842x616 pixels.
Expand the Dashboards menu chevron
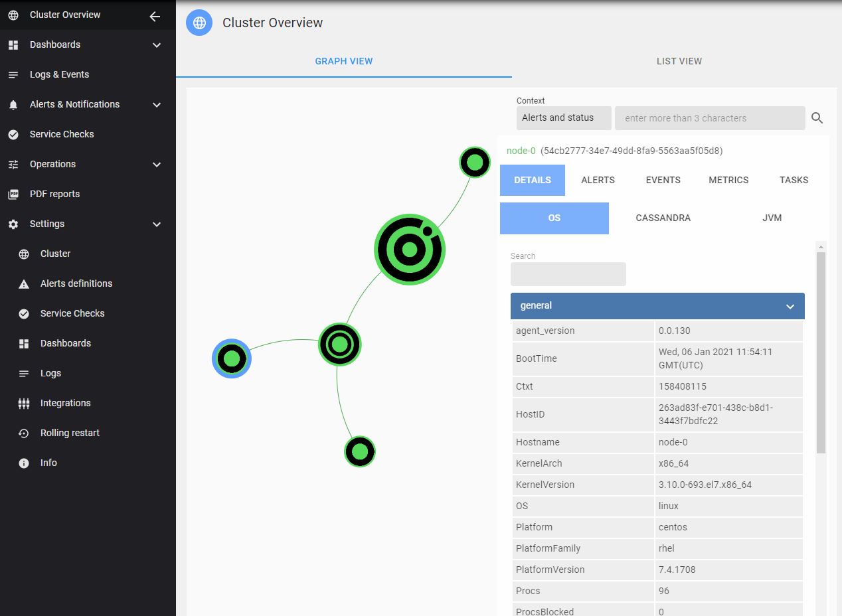coord(157,45)
